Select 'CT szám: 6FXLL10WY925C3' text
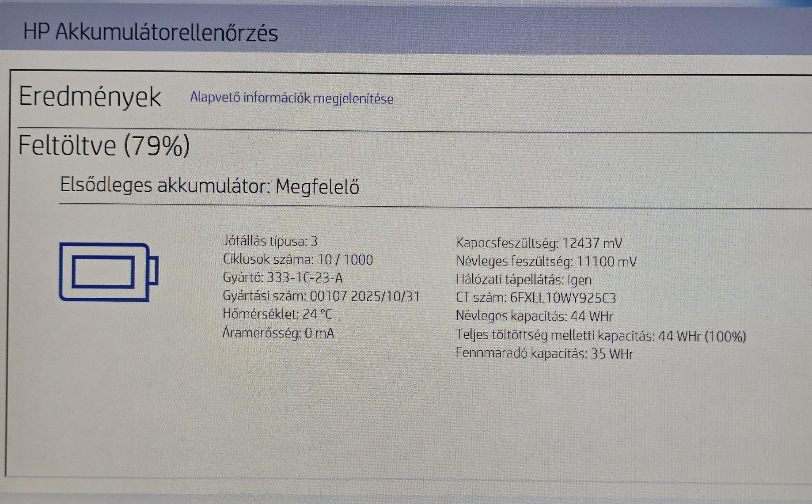The width and height of the screenshot is (812, 504). (x=536, y=298)
